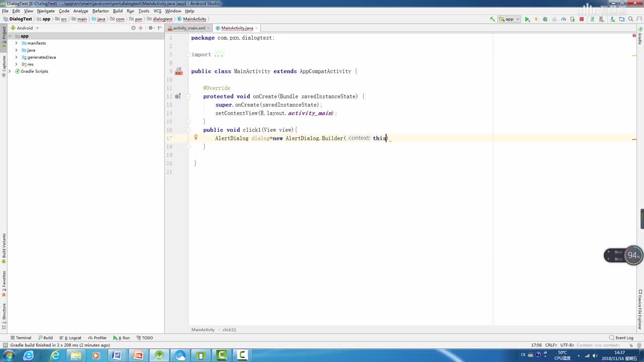Image resolution: width=644 pixels, height=362 pixels.
Task: Run the app with green play button
Action: (527, 19)
